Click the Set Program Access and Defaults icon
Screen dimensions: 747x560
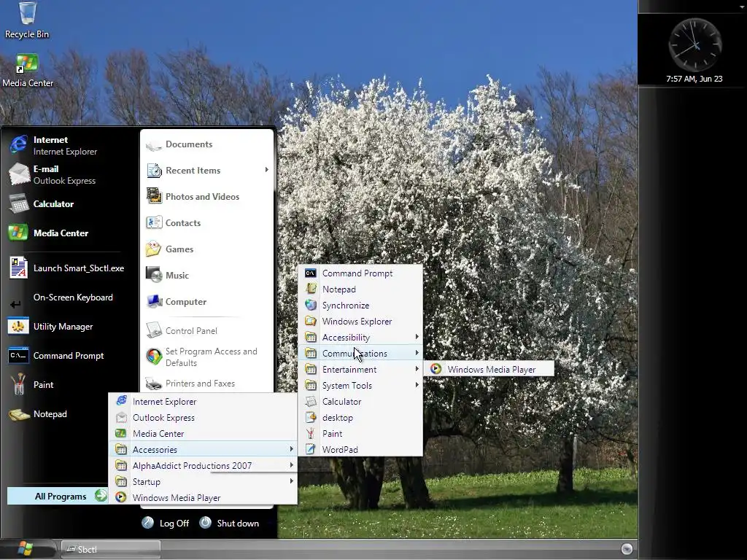[154, 356]
